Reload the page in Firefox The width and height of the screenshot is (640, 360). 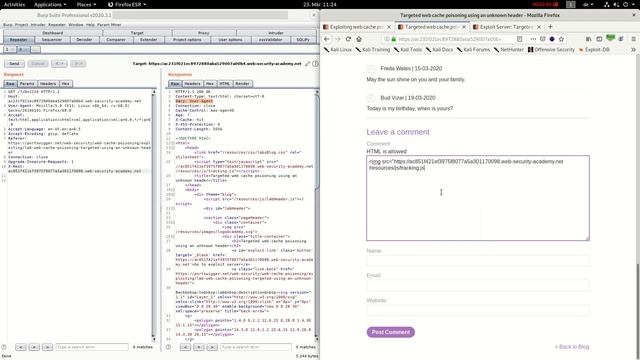[x=348, y=39]
